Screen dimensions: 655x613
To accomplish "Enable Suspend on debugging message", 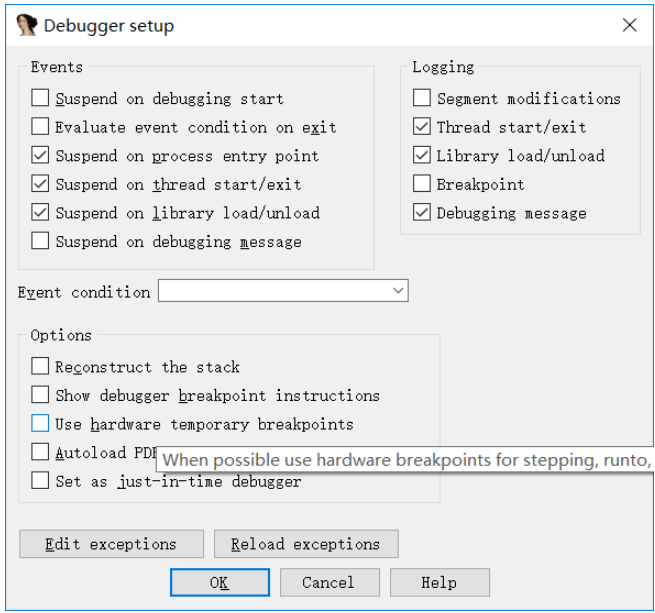I will click(x=40, y=241).
